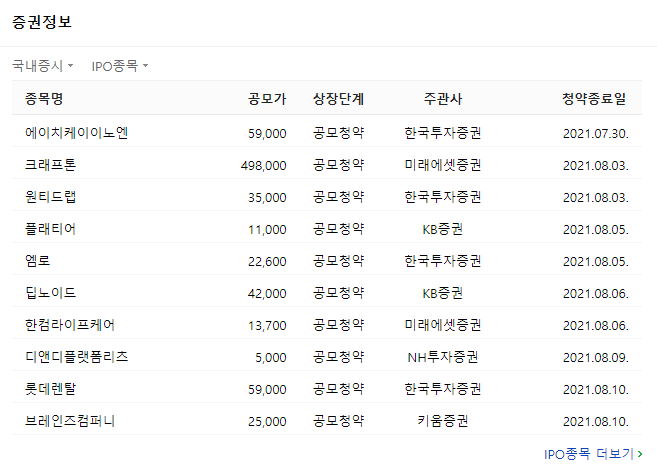Select the 플래티어 stock name
657x470 pixels.
click(x=50, y=229)
